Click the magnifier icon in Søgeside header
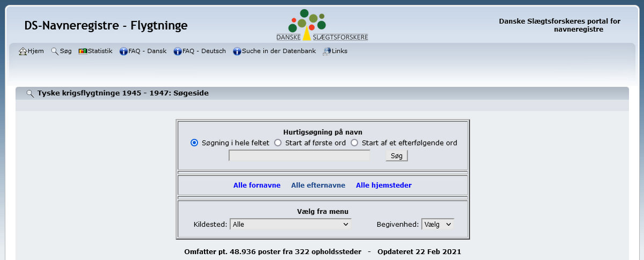 tap(30, 93)
